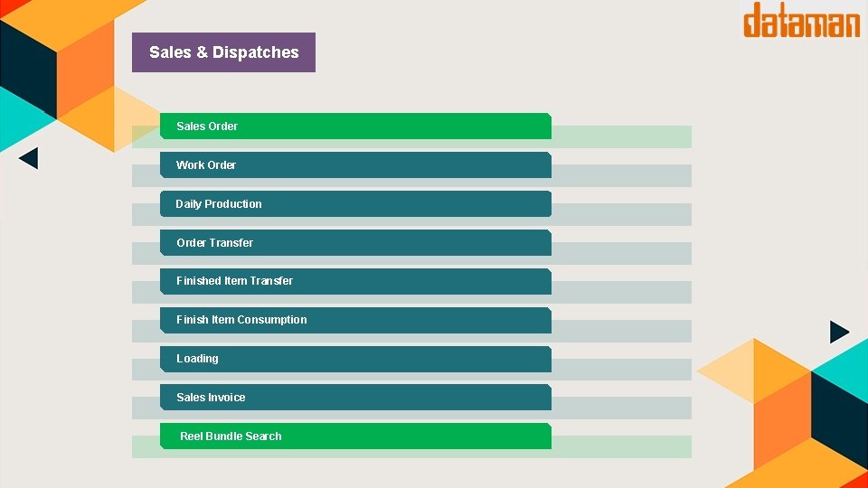Click the geometric cube graphic in bottom-right corner
The height and width of the screenshot is (488, 868).
tap(796, 416)
